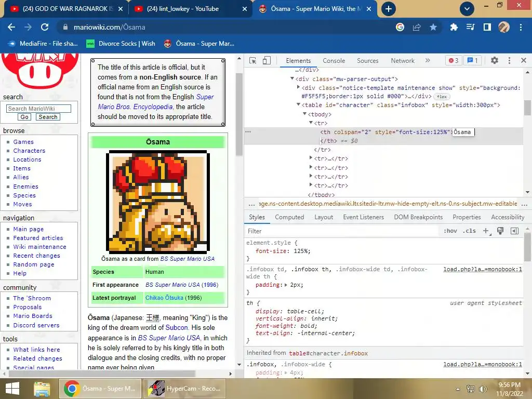
Task: Click the wiki Search button
Action: click(x=48, y=117)
